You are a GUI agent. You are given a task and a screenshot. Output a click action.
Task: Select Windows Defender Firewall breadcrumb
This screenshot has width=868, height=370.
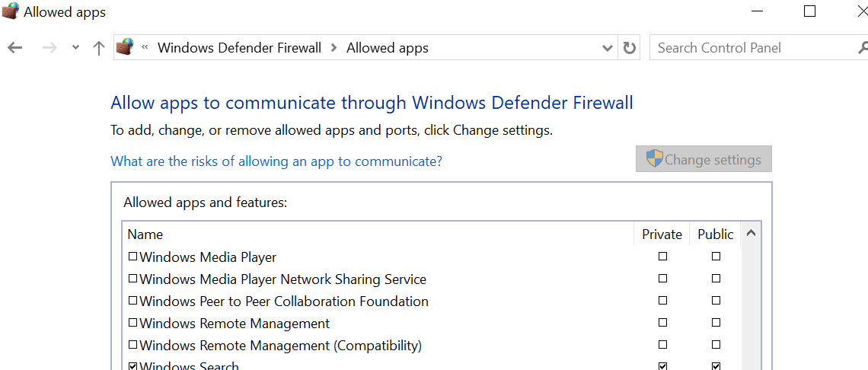point(239,48)
